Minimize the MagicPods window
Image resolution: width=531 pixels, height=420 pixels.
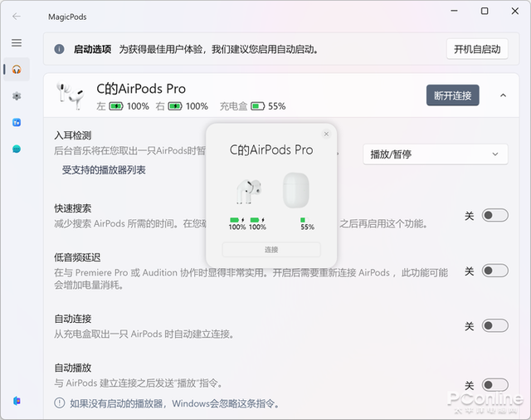tap(454, 11)
